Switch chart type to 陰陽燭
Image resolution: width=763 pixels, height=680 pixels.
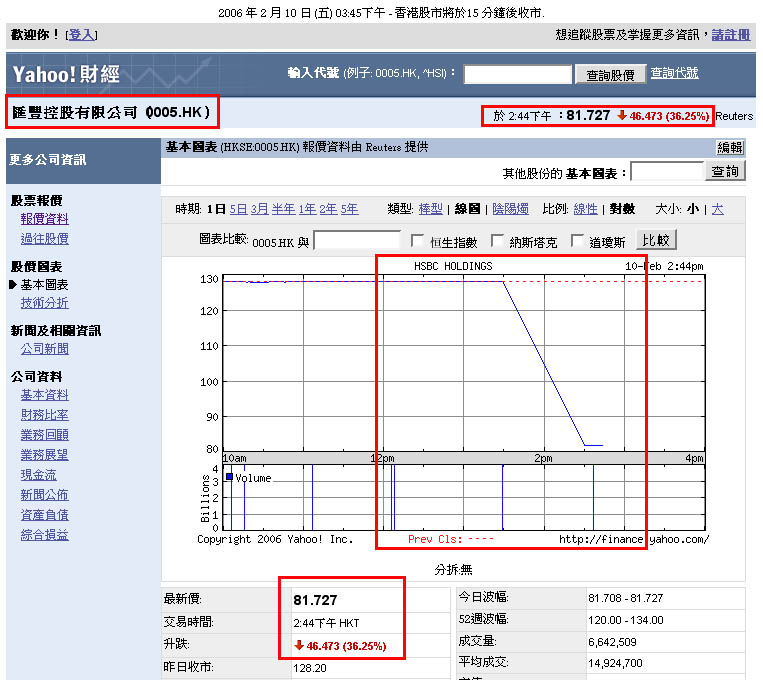pyautogui.click(x=510, y=209)
